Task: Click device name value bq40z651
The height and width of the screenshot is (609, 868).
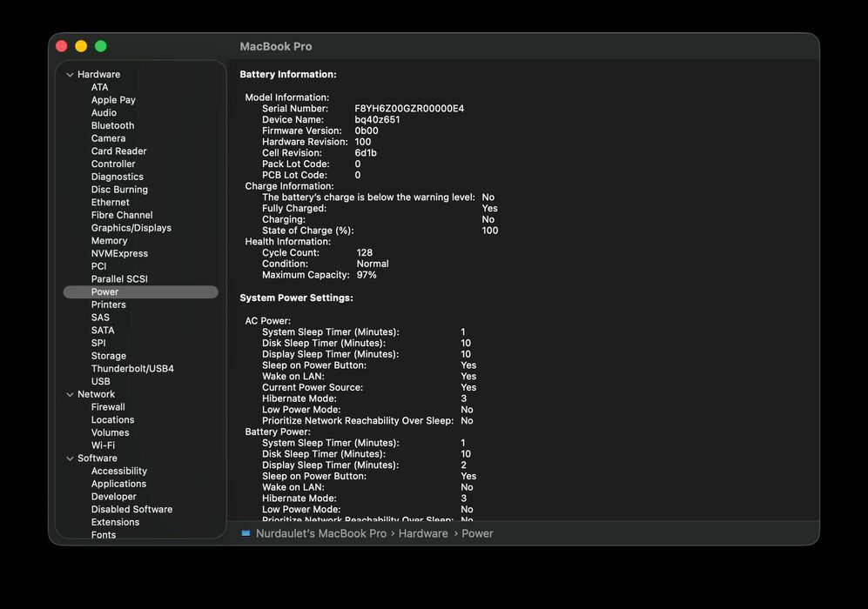Action: point(377,119)
